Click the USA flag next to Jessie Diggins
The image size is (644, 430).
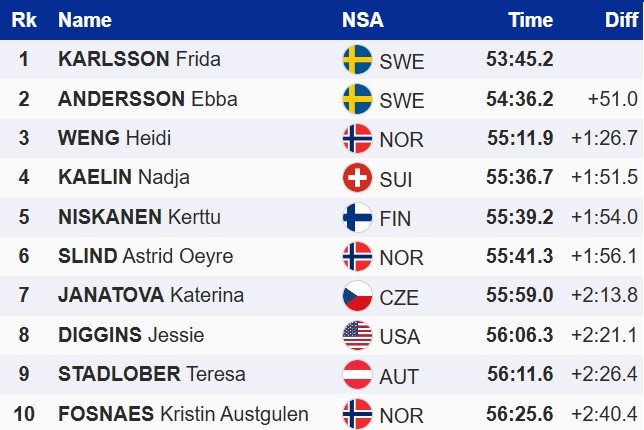(357, 335)
